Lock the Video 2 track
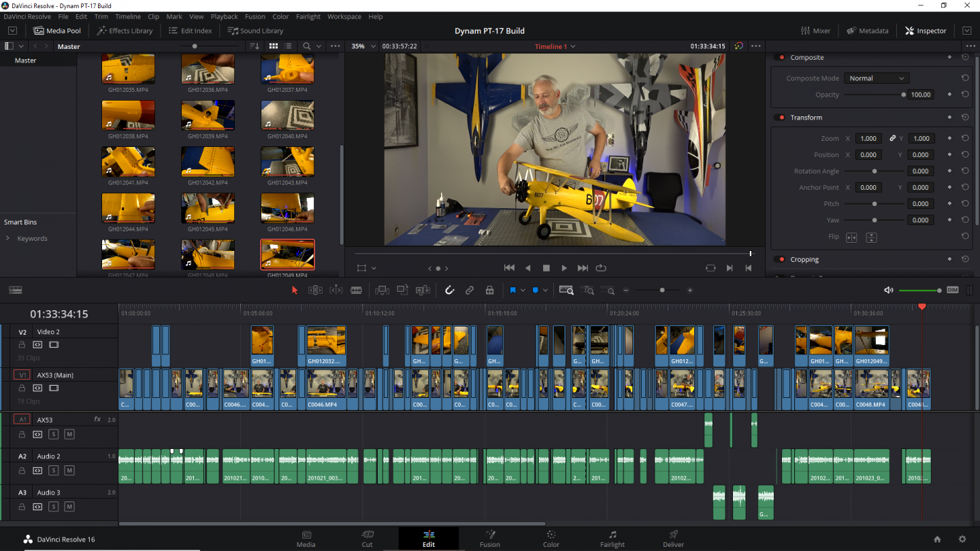This screenshot has height=551, width=980. tap(22, 345)
